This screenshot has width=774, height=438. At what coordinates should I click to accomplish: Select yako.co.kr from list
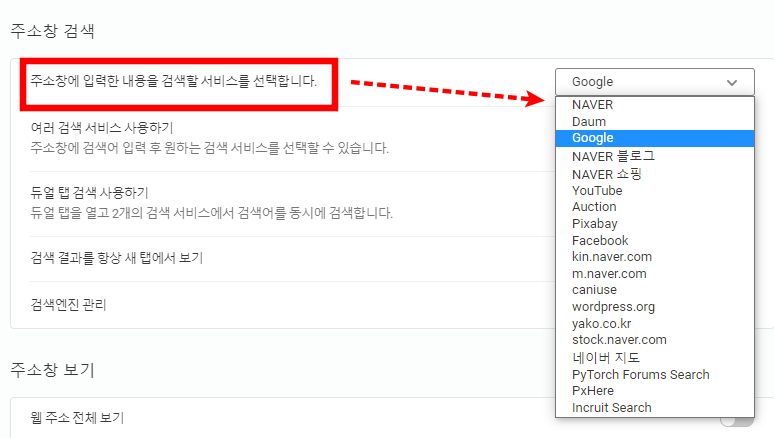pyautogui.click(x=655, y=323)
